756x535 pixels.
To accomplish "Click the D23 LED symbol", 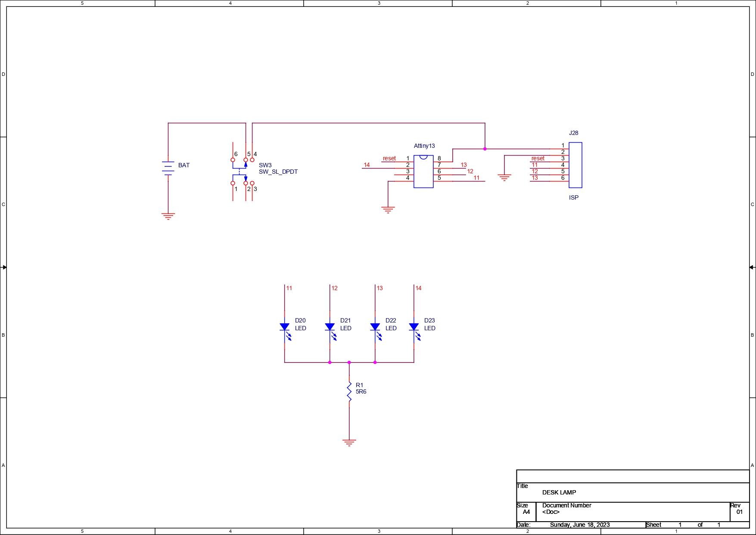I will (414, 330).
